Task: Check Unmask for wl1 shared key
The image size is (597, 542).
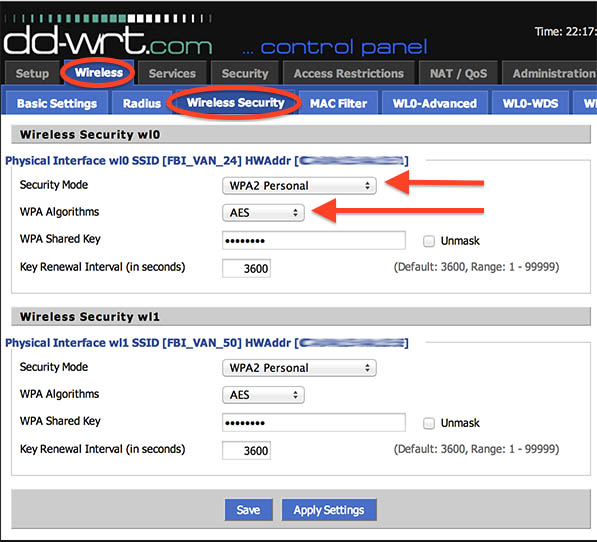Action: click(x=429, y=423)
